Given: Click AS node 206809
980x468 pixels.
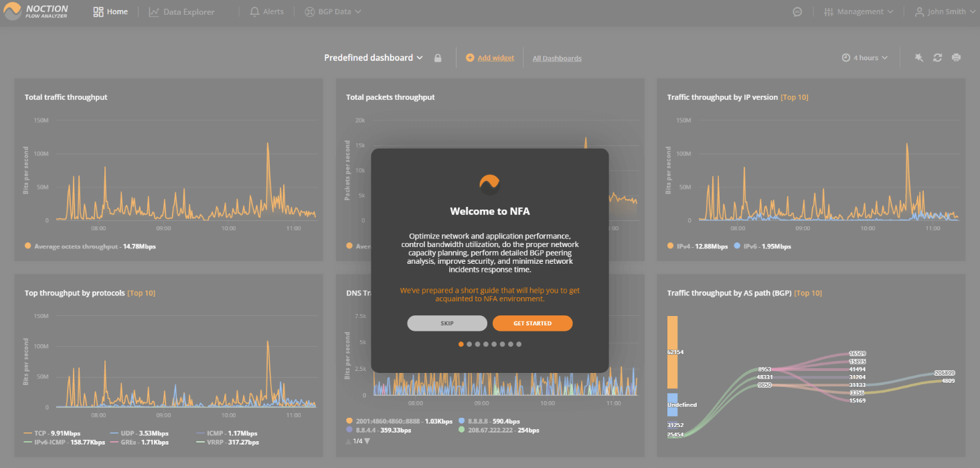Looking at the screenshot, I should click(945, 373).
